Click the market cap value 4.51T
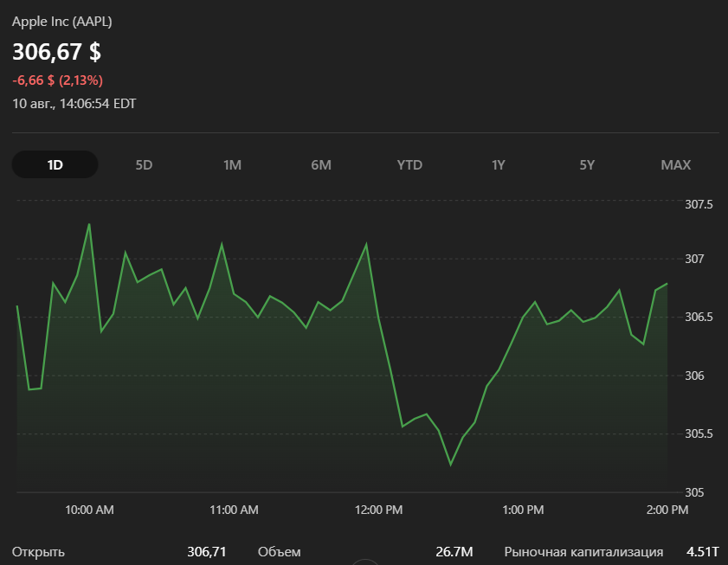The image size is (728, 565). point(703,551)
